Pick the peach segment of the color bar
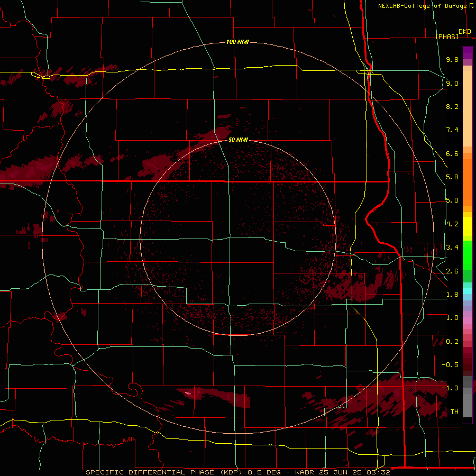Image resolution: width=476 pixels, height=476 pixels. click(467, 108)
